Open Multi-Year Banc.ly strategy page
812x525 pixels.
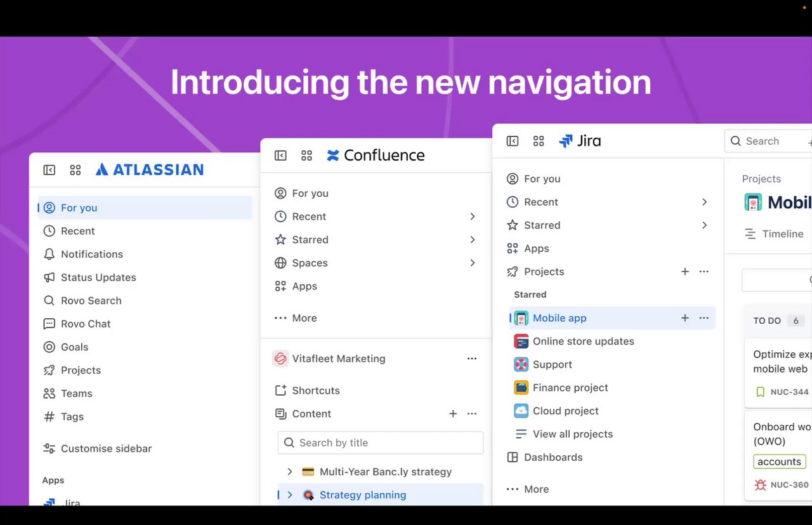point(386,472)
